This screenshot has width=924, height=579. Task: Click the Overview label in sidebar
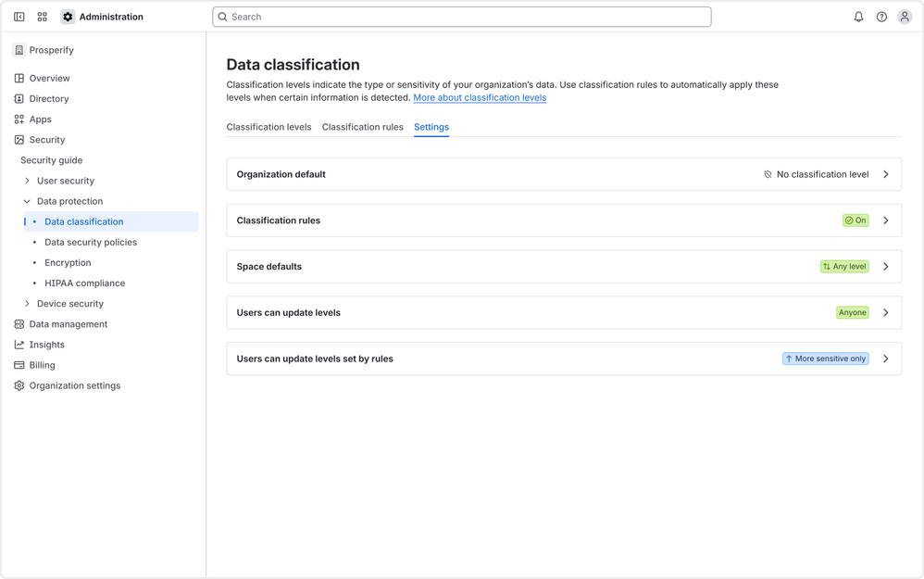click(49, 79)
